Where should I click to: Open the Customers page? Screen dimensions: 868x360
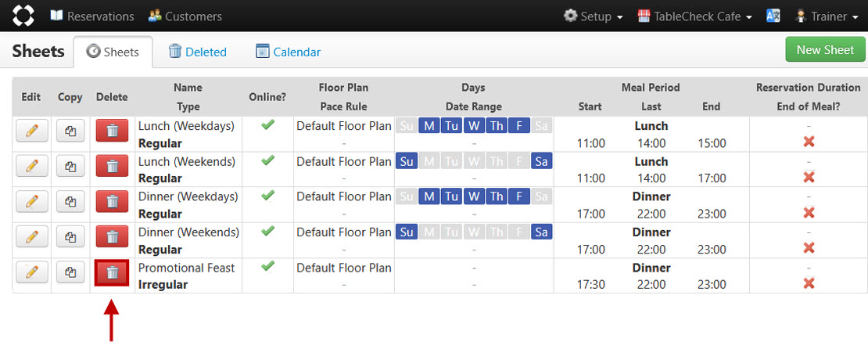185,16
